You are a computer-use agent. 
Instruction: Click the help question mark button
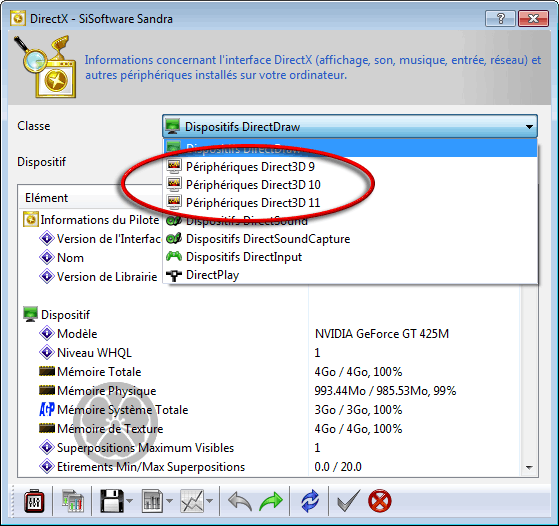pyautogui.click(x=501, y=19)
